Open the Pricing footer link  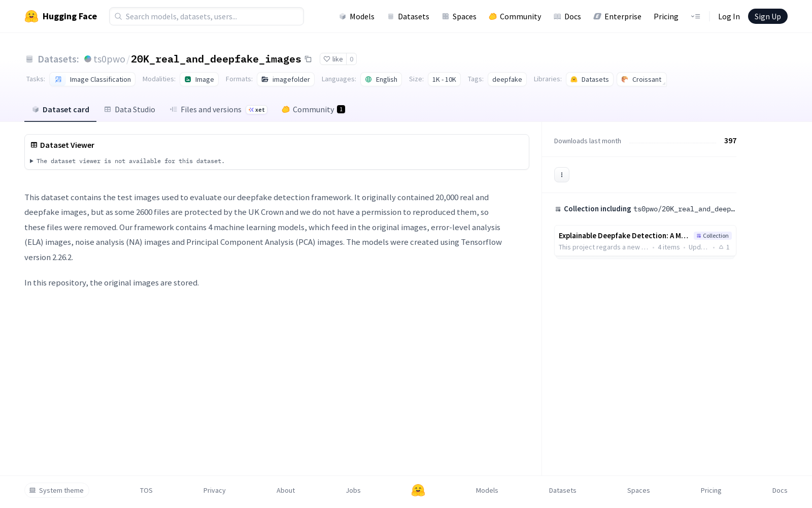711,490
